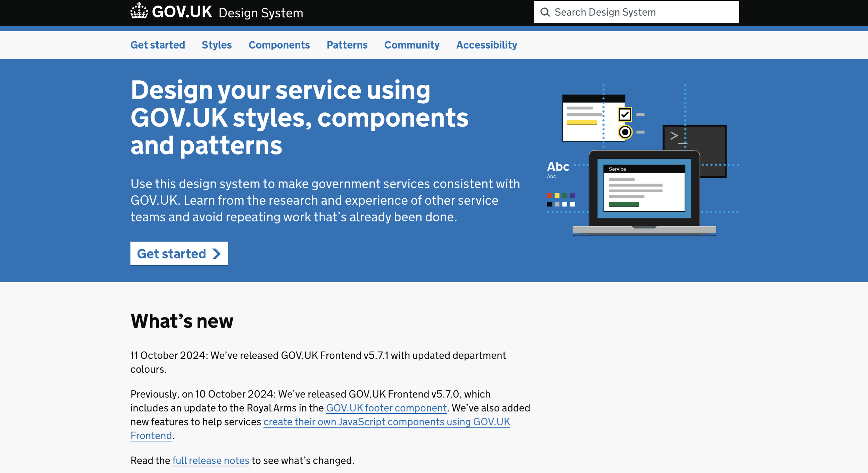Click the magnifying glass search icon
The height and width of the screenshot is (473, 868).
[x=545, y=12]
